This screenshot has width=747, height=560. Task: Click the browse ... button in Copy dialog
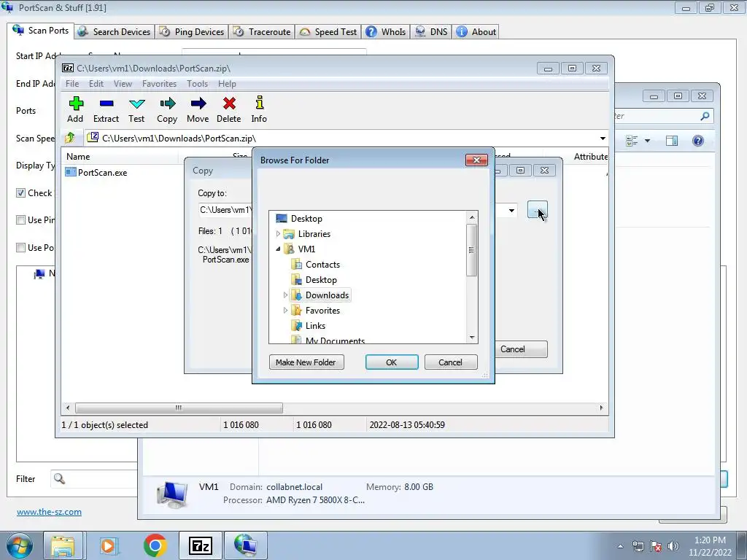pyautogui.click(x=538, y=210)
